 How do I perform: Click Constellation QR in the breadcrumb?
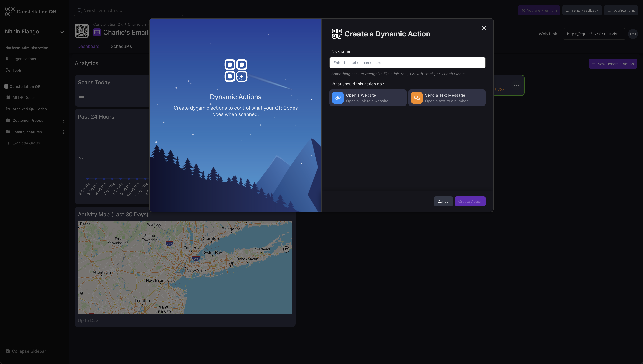coord(108,25)
